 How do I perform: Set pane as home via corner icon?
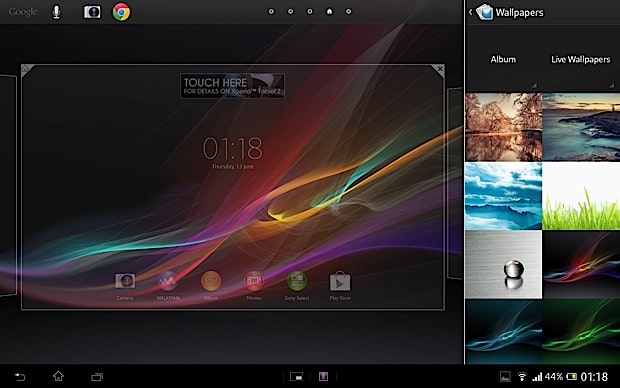coord(26,70)
